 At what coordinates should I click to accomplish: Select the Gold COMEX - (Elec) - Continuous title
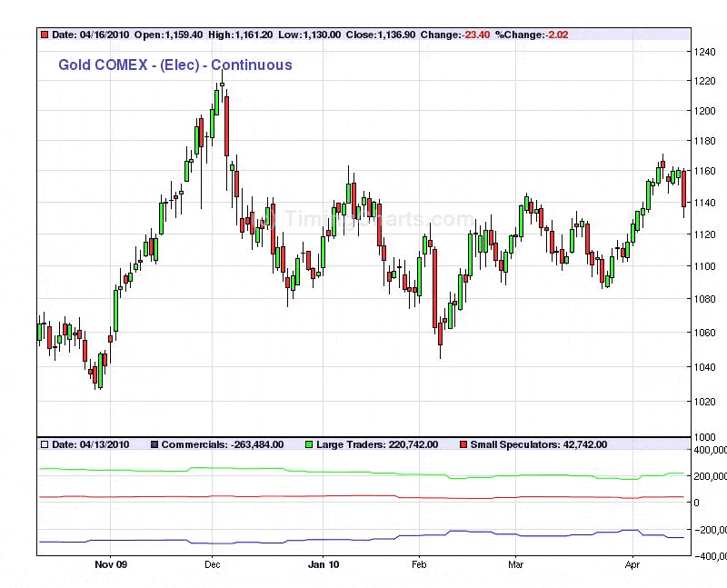click(175, 65)
